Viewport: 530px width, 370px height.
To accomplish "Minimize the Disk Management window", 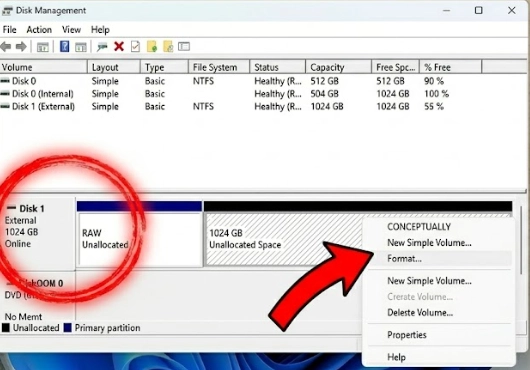I will click(x=447, y=10).
